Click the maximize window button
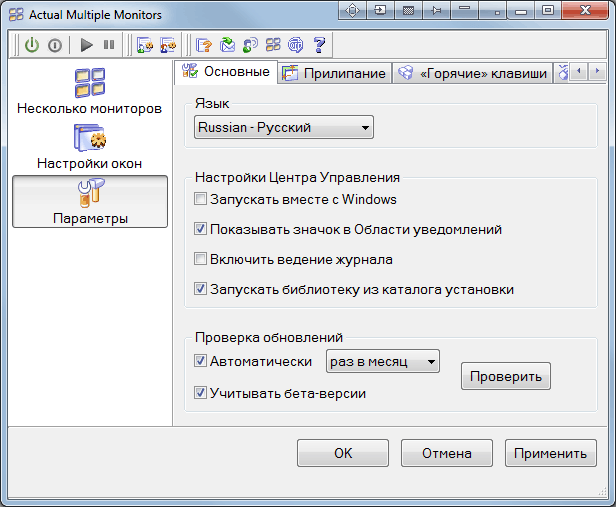616x507 pixels. (548, 10)
